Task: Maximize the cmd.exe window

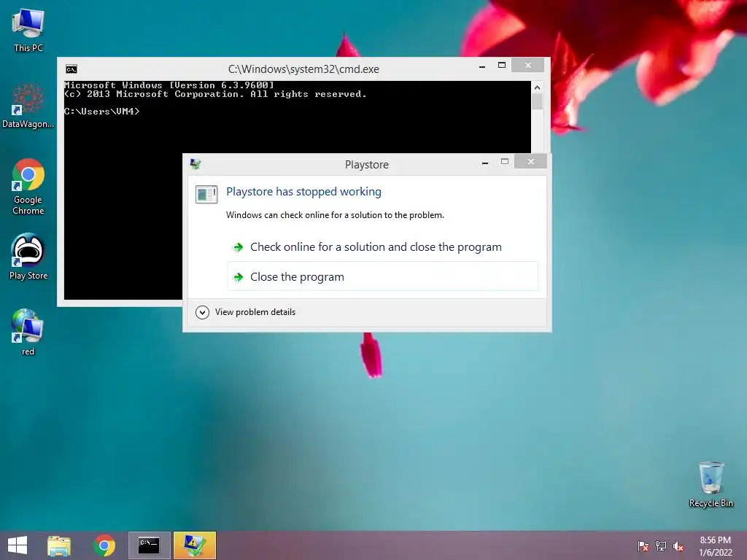Action: click(502, 65)
